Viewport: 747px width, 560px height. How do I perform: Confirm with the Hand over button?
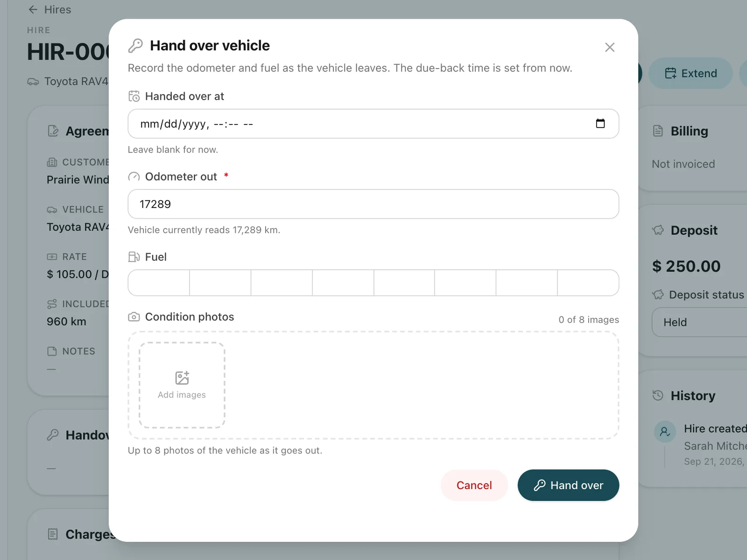tap(568, 485)
